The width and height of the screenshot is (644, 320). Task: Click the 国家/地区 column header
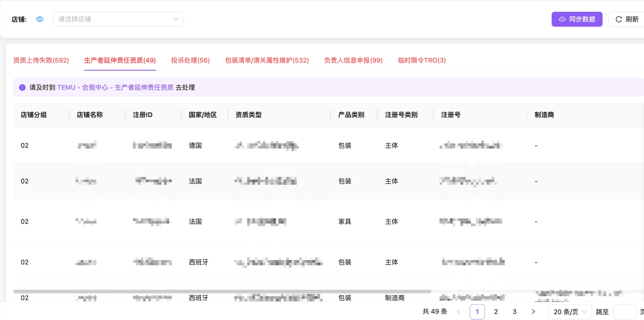pos(203,115)
